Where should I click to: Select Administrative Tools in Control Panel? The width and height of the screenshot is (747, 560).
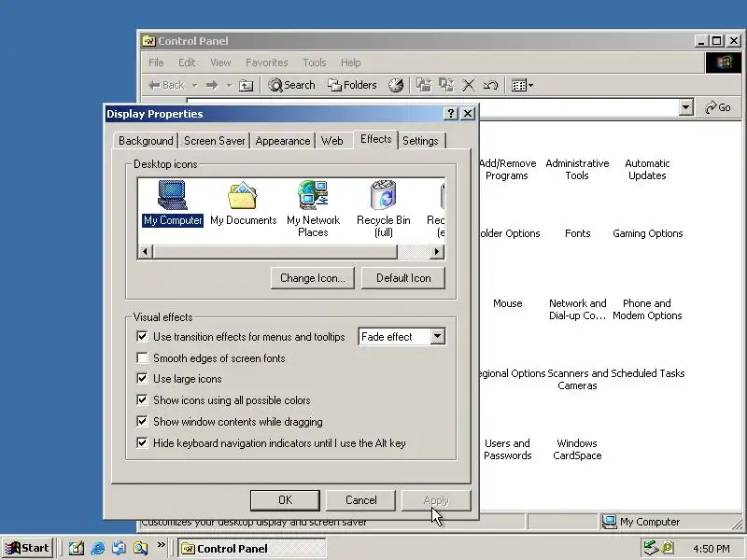[x=577, y=169]
